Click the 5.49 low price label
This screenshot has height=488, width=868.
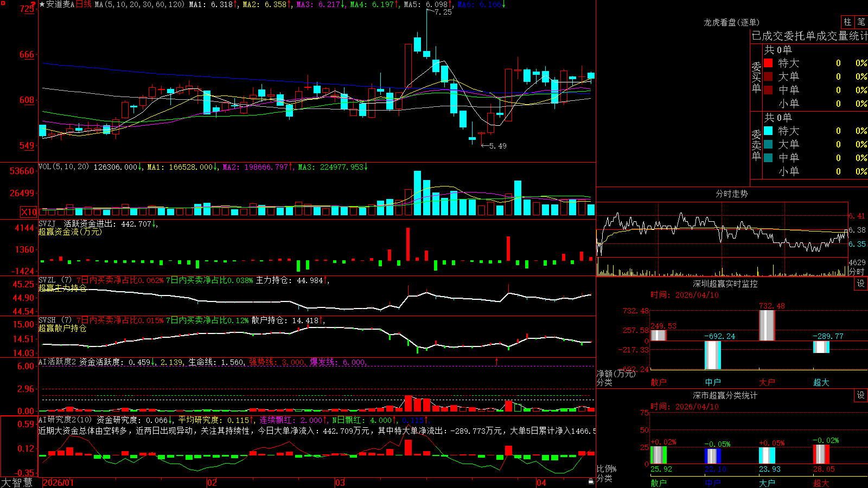497,146
